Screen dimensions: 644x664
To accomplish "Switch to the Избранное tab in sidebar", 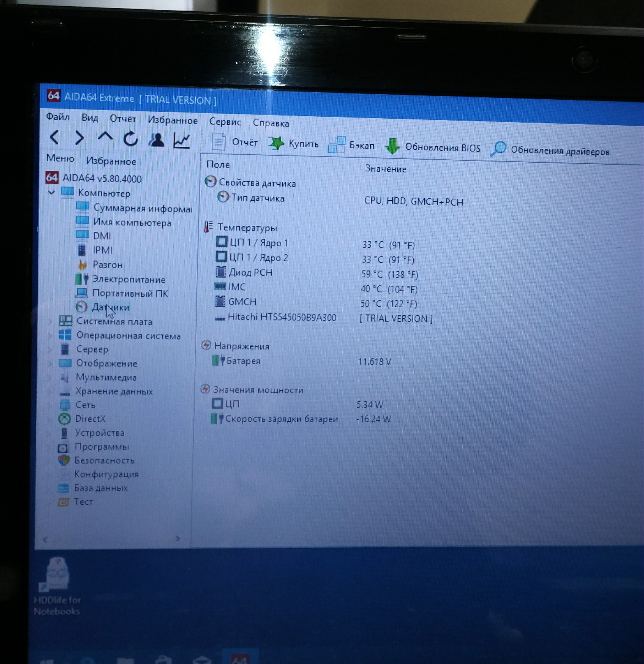I will tap(111, 161).
